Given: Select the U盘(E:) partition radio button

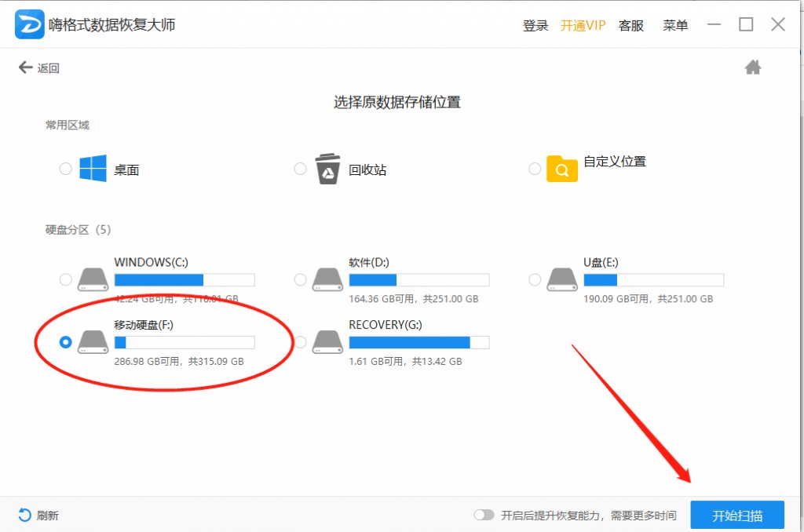Looking at the screenshot, I should click(x=535, y=279).
